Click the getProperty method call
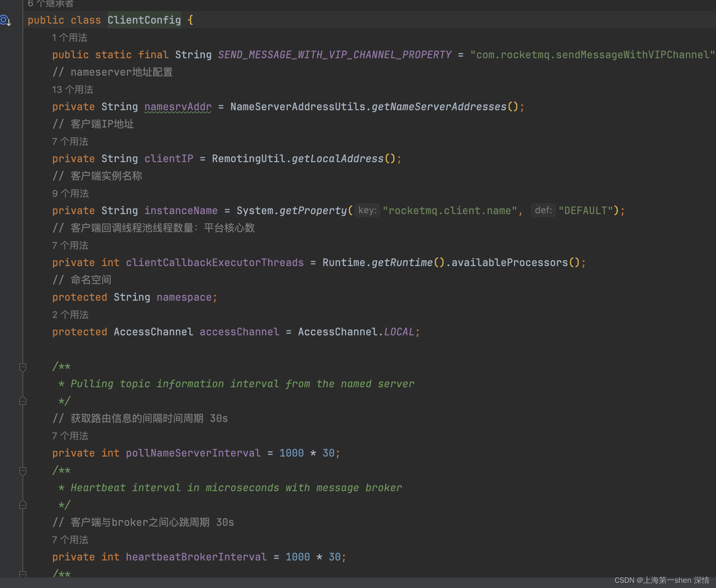The image size is (716, 588). click(313, 211)
